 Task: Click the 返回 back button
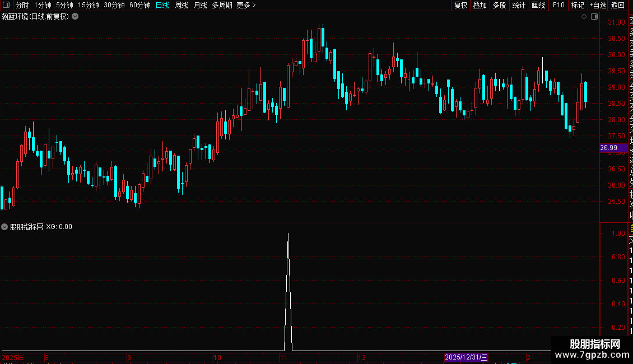point(618,5)
